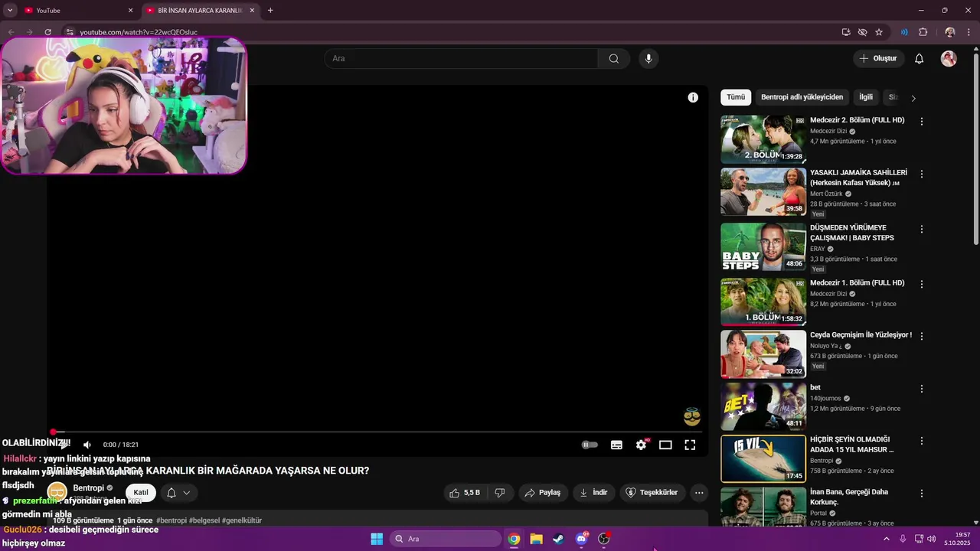Open HİÇBİR ŞEYİN OLMADIĞI ADADA video title
This screenshot has height=551, width=980.
pyautogui.click(x=851, y=445)
